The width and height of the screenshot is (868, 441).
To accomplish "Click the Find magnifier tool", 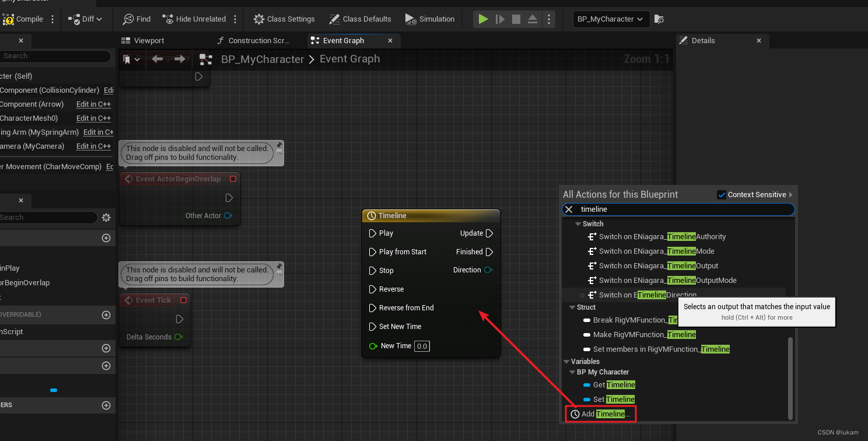I will click(x=136, y=19).
